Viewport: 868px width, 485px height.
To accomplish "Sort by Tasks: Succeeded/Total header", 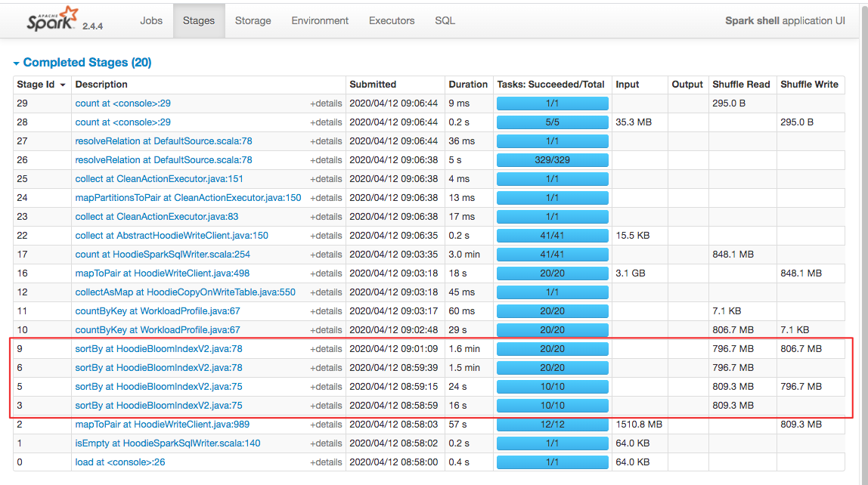I will tap(550, 85).
